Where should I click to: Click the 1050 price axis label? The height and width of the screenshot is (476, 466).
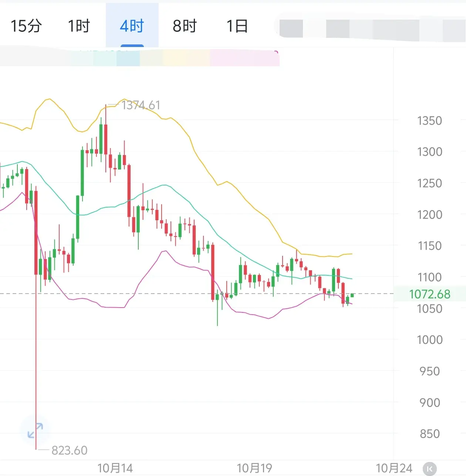pos(429,309)
